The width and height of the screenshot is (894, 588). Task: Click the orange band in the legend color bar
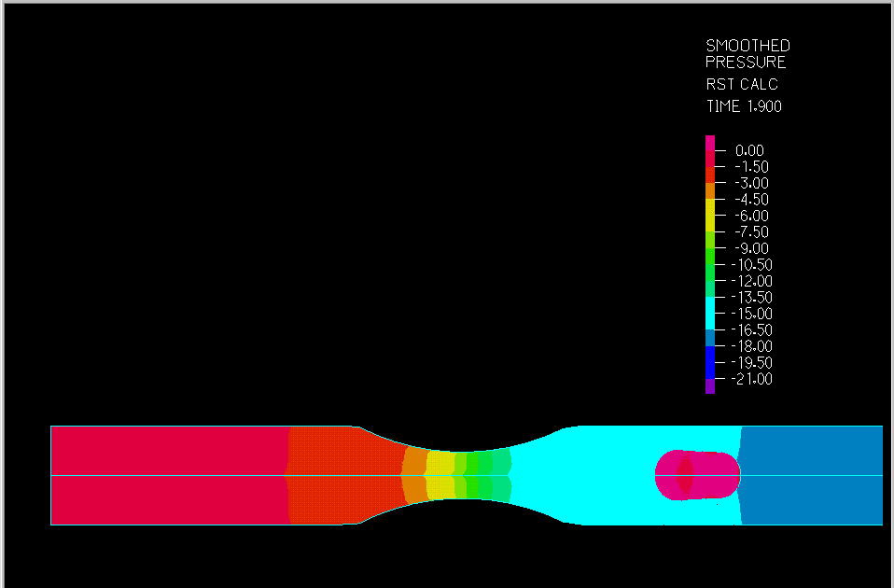(710, 191)
